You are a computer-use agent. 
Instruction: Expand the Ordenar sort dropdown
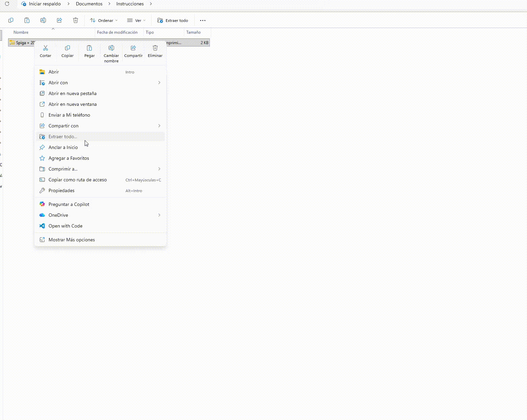(x=104, y=21)
